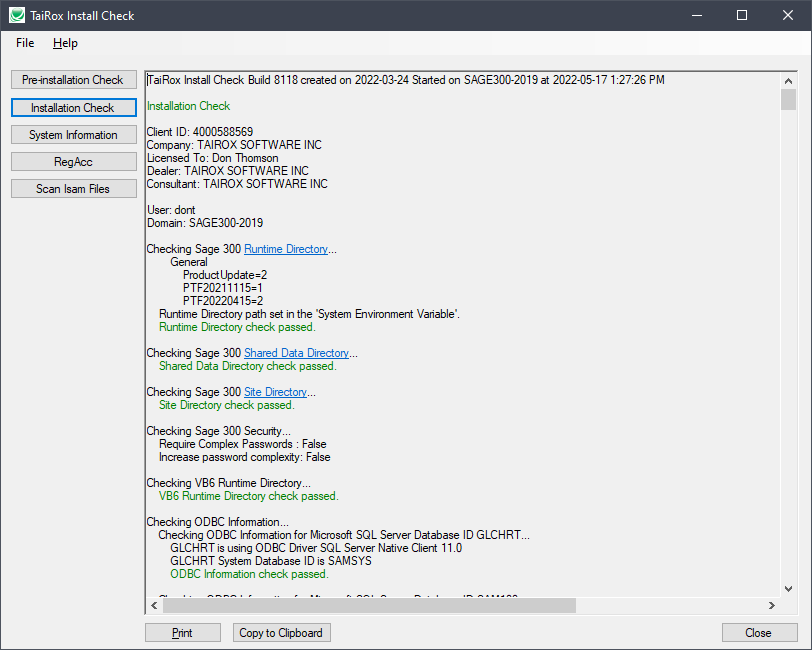812x650 pixels.
Task: Click 'Dealer: TAIROX SOFTWARE INC' line
Action: (227, 171)
